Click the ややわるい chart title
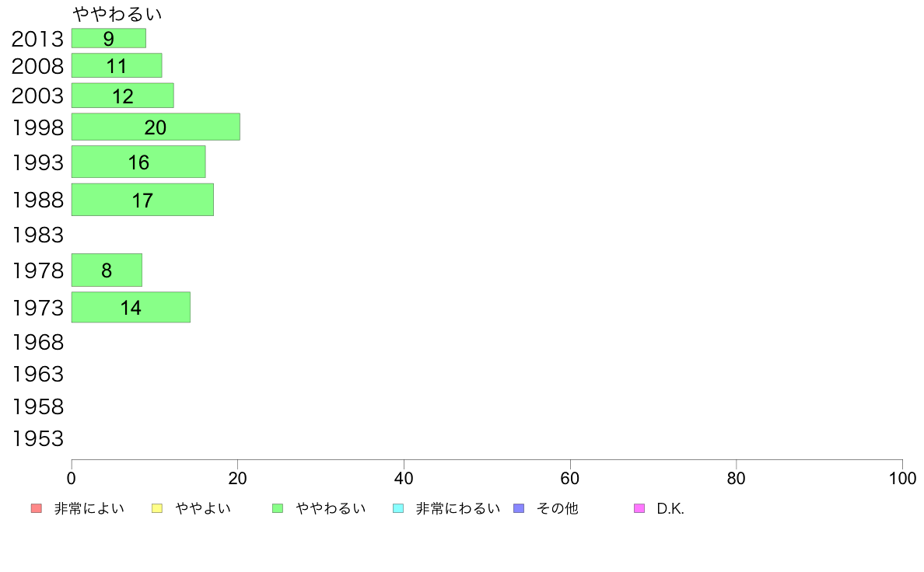The image size is (924, 572). point(117,13)
